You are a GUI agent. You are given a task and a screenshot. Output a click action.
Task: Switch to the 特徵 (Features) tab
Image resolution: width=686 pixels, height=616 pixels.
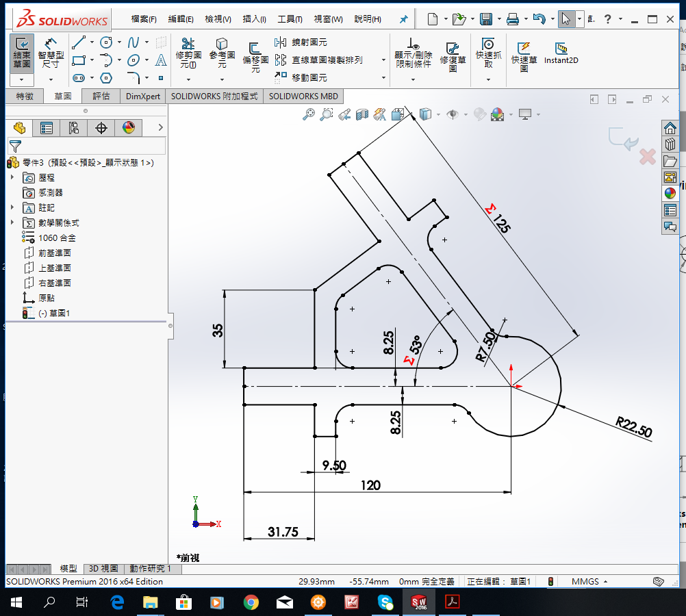24,96
